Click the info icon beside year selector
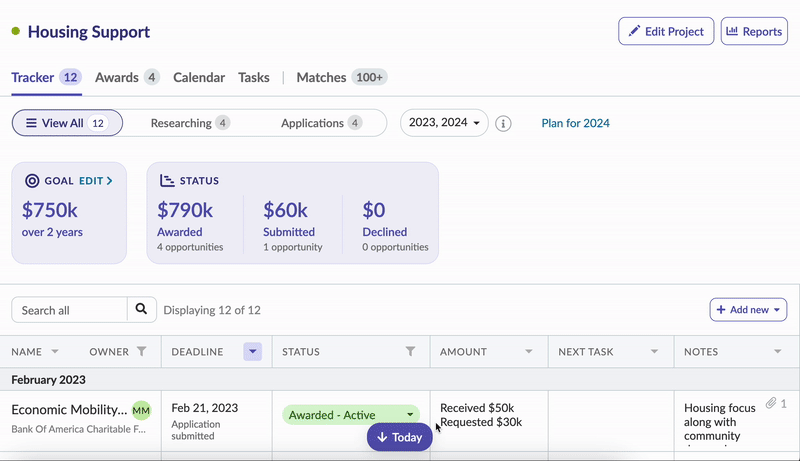This screenshot has height=461, width=800. click(504, 123)
